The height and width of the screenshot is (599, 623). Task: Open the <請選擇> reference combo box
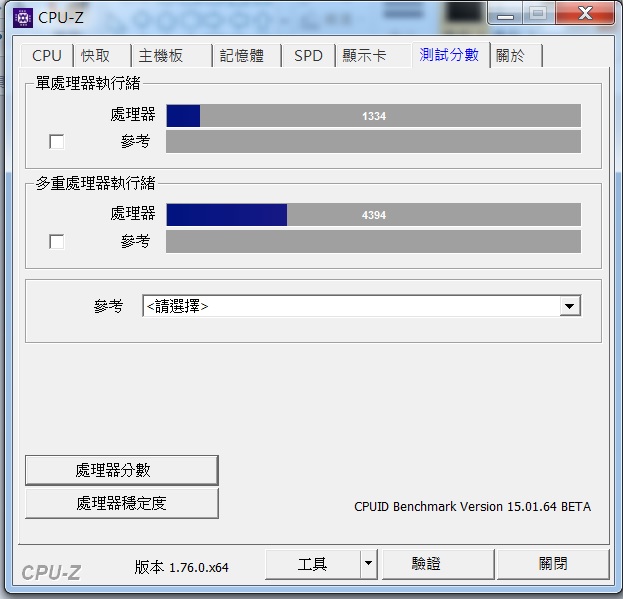click(362, 306)
